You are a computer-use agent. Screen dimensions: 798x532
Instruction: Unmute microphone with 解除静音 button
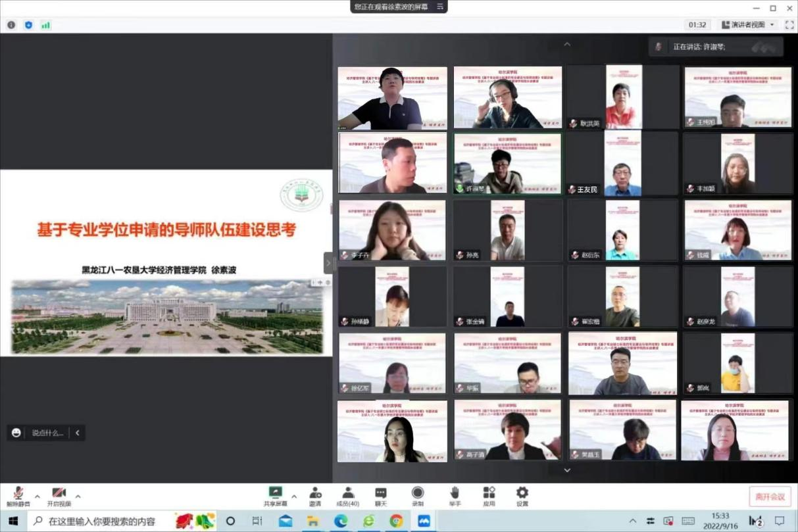coord(19,496)
